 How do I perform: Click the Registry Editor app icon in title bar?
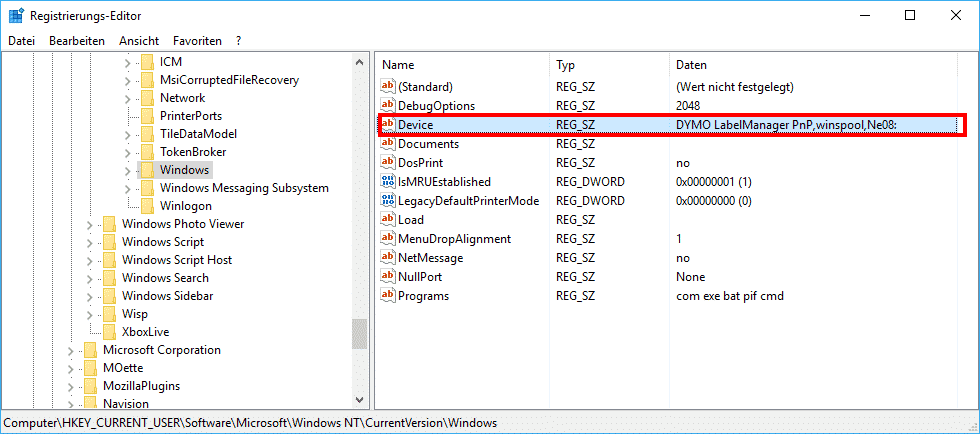pyautogui.click(x=16, y=15)
